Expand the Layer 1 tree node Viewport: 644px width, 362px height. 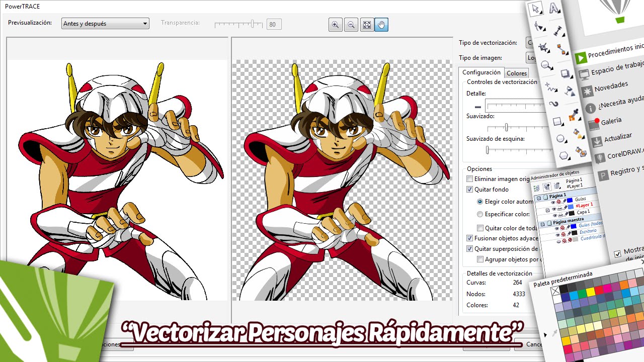[x=547, y=210]
